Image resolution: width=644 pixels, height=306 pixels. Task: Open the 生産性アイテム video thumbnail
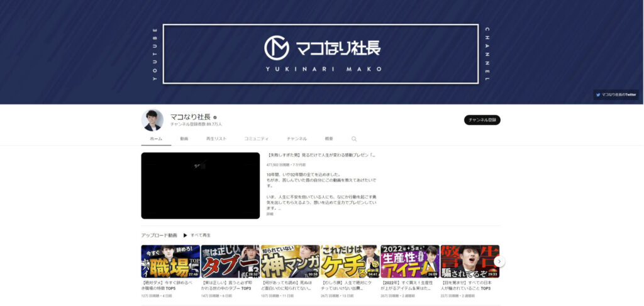tap(410, 261)
